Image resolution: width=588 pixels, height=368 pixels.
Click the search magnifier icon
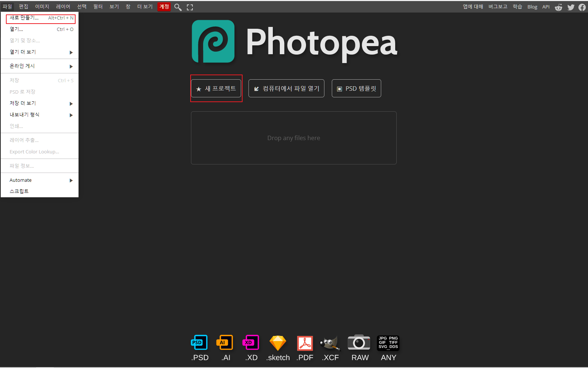click(178, 7)
